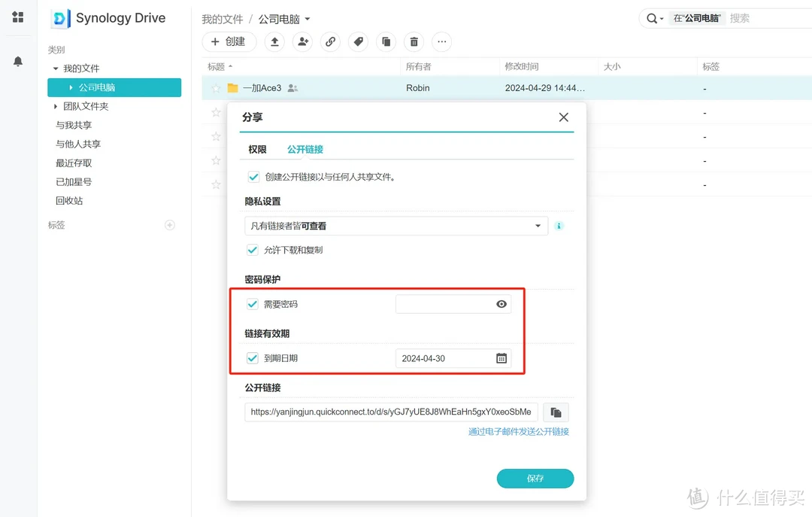812x517 pixels.
Task: Expand the 团队文件夹 tree node
Action: (56, 107)
